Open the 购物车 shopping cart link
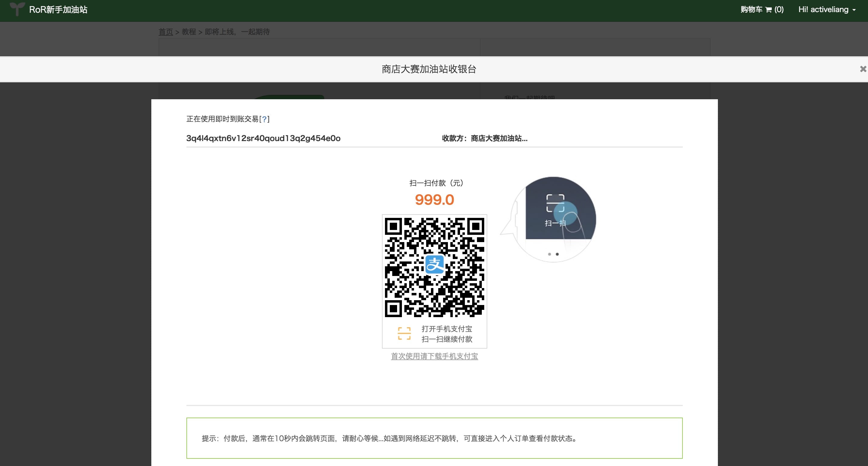The width and height of the screenshot is (868, 466). pyautogui.click(x=762, y=9)
